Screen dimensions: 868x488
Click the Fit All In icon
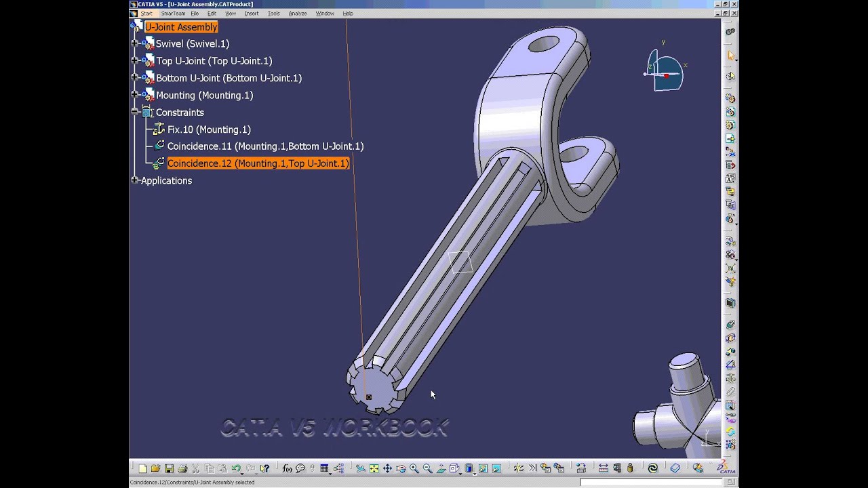click(374, 468)
